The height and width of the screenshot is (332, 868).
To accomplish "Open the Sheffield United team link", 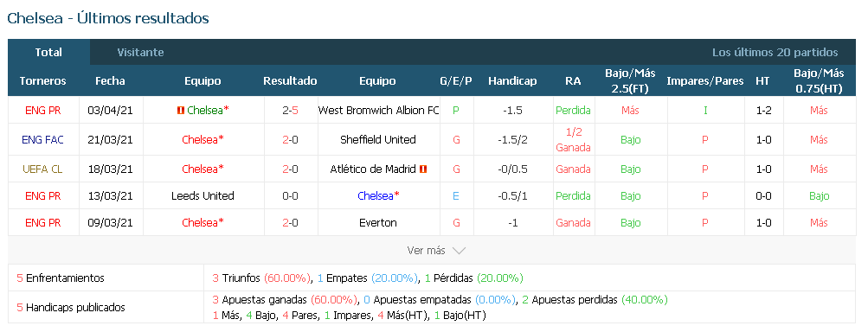I will click(378, 139).
